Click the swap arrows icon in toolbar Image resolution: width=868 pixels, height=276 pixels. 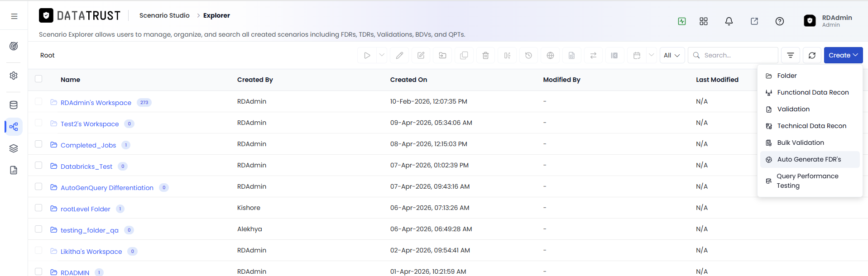[x=593, y=55]
